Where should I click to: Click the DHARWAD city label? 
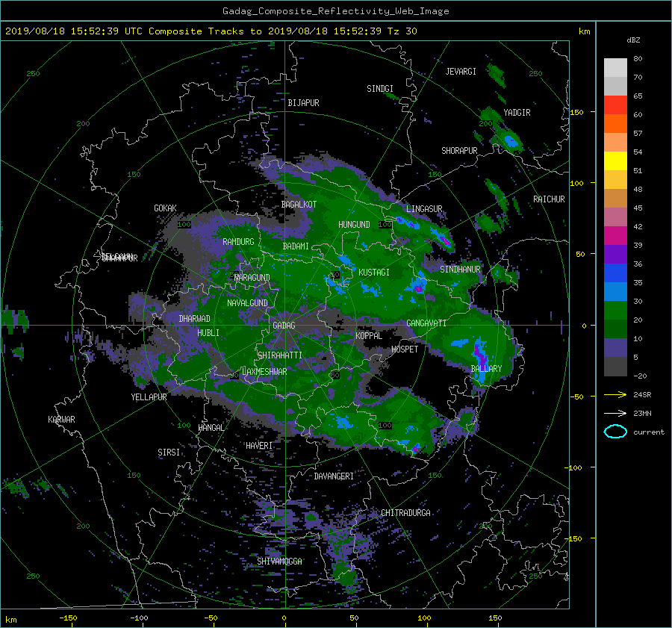[x=195, y=319]
